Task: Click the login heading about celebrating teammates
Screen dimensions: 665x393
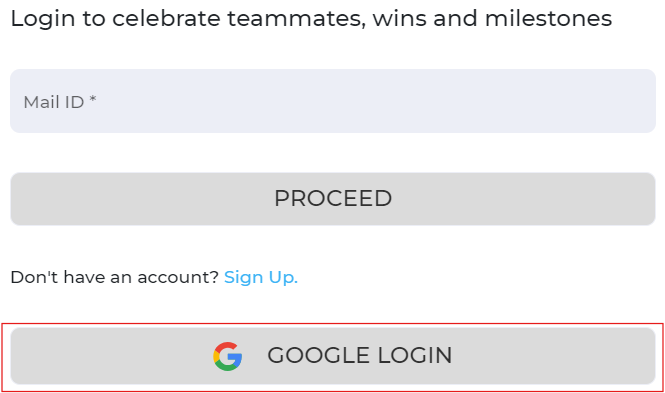Action: coord(311,19)
